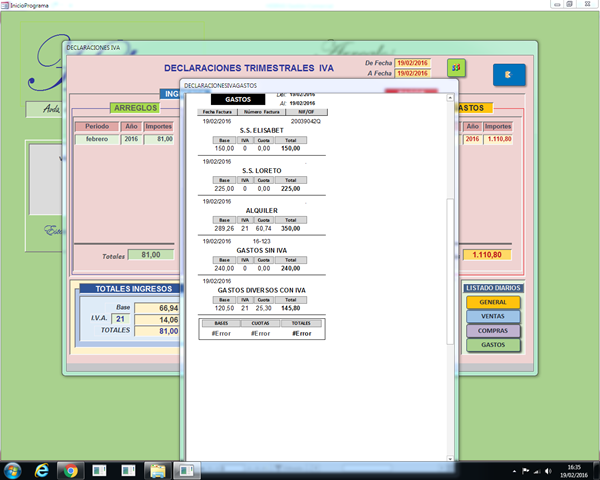This screenshot has height=480, width=600.
Task: Open the Windows Start menu
Action: pyautogui.click(x=13, y=470)
